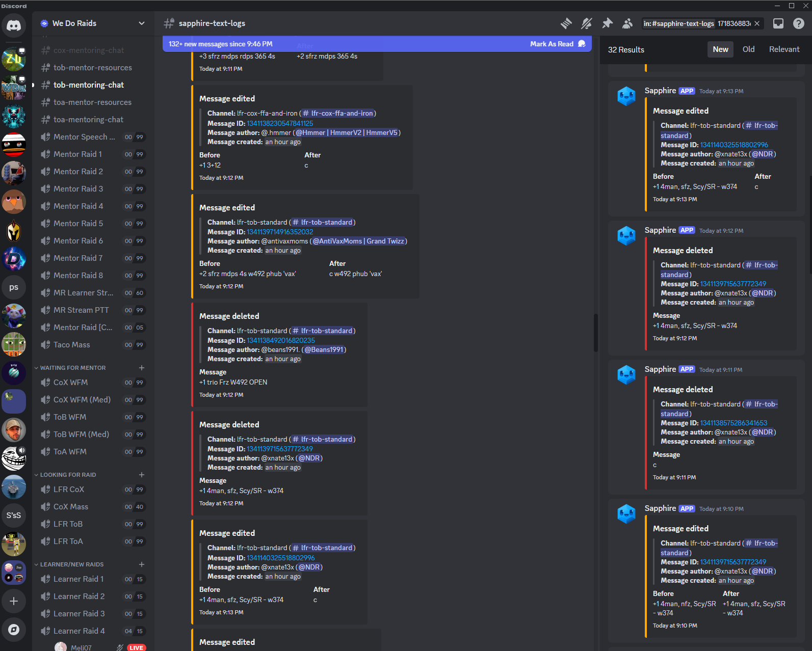Open Discord home direct messages icon

point(14,25)
